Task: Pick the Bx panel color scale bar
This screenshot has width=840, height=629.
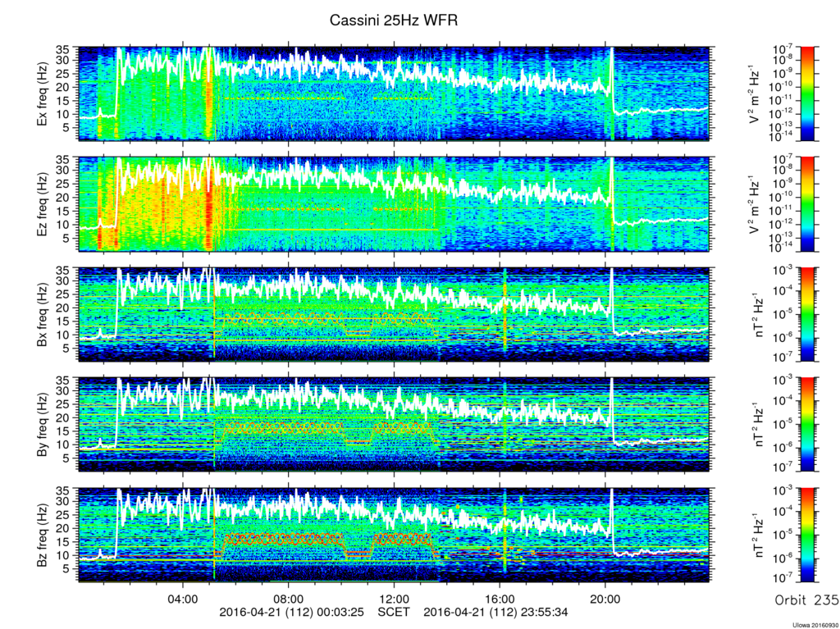Action: [807, 314]
